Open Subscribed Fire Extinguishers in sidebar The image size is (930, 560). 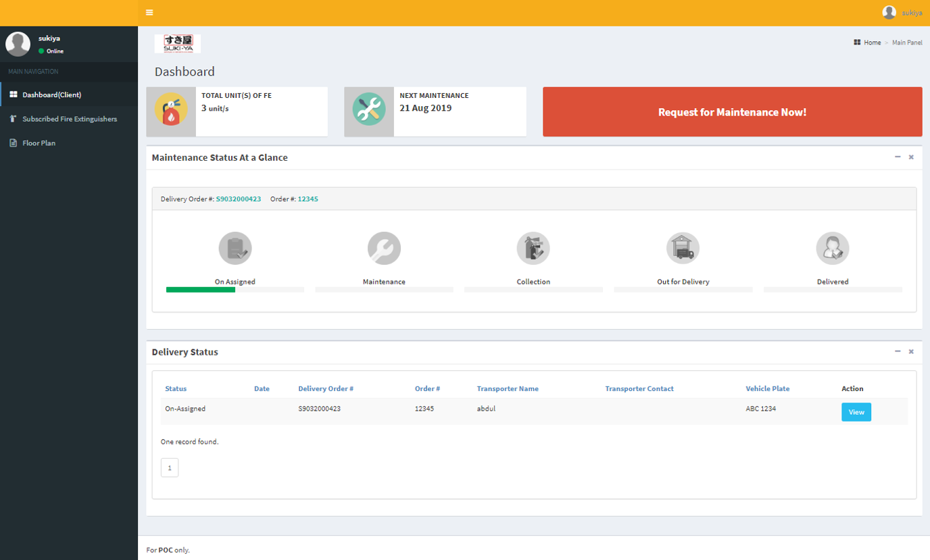69,119
